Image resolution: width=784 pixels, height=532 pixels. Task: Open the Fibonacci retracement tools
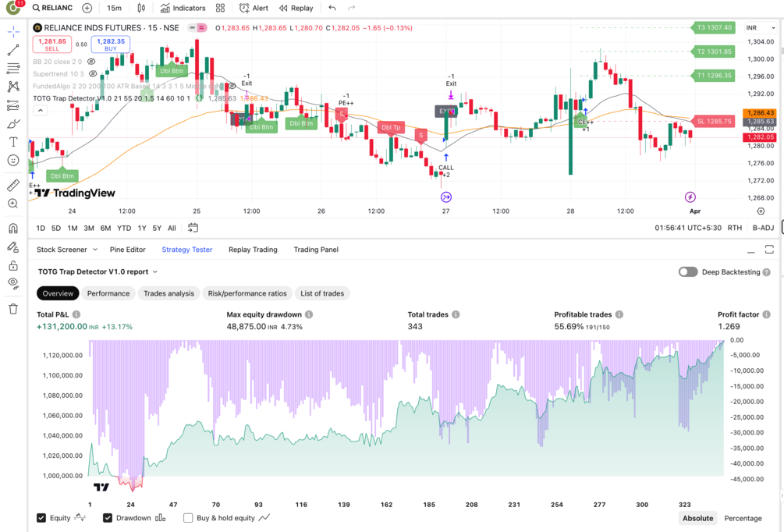pyautogui.click(x=13, y=68)
